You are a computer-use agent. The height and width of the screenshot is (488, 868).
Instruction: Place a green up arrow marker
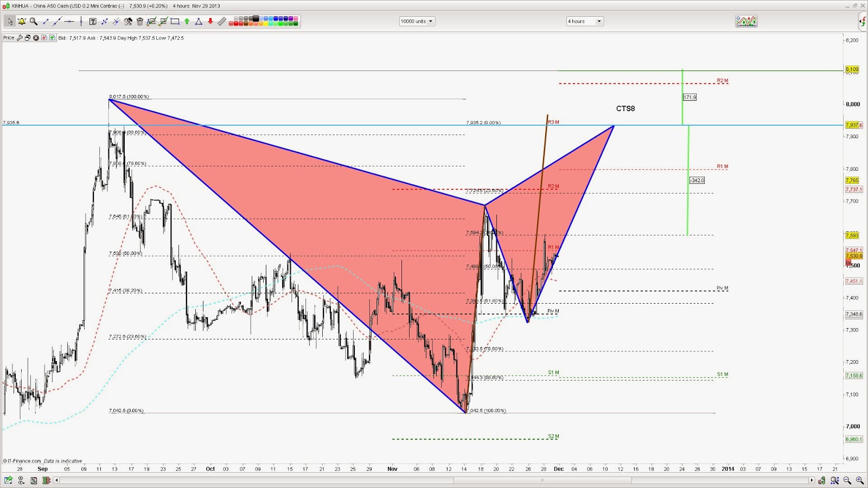coord(187,22)
